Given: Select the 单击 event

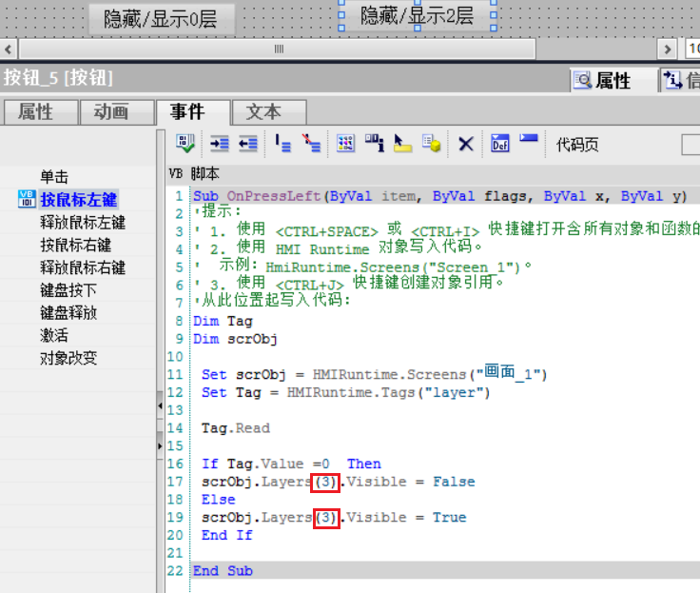Looking at the screenshot, I should (54, 177).
